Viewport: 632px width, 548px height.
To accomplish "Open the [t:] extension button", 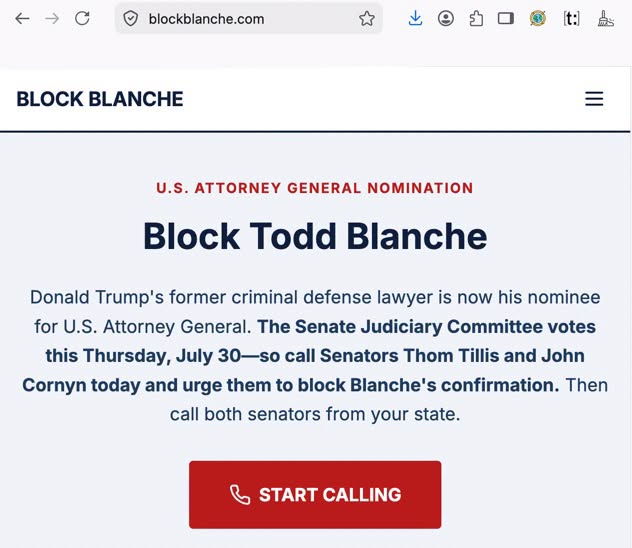I will click(572, 19).
